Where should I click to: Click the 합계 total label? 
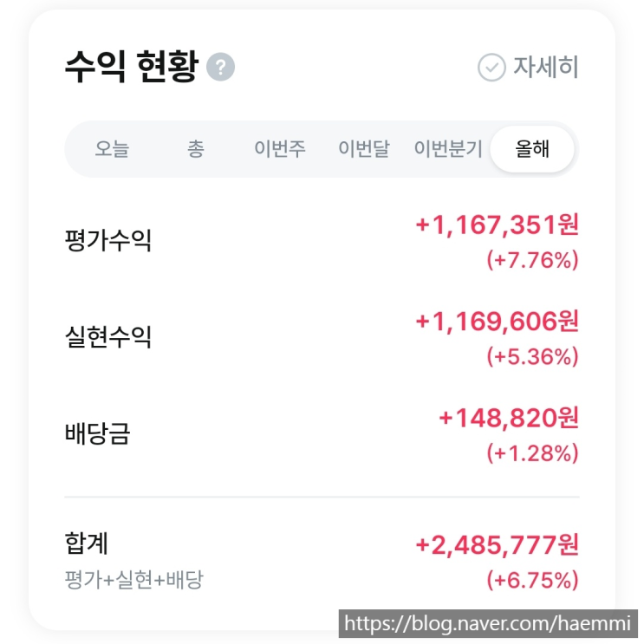[87, 543]
